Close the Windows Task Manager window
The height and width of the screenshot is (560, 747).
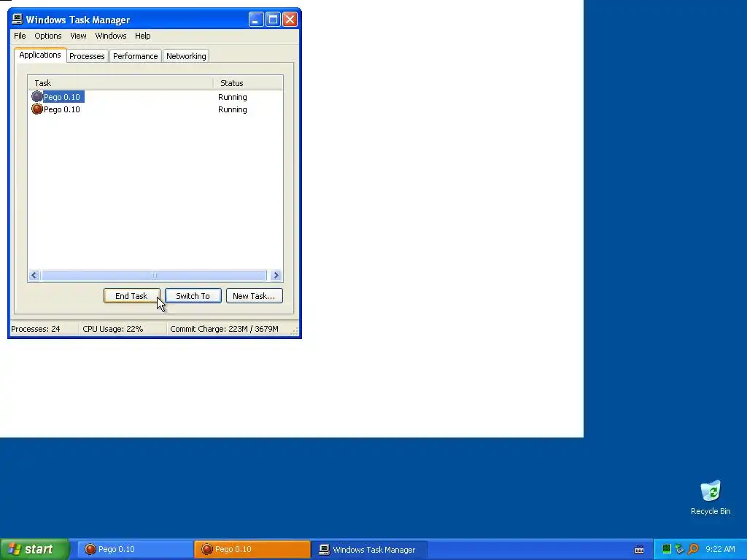click(290, 20)
